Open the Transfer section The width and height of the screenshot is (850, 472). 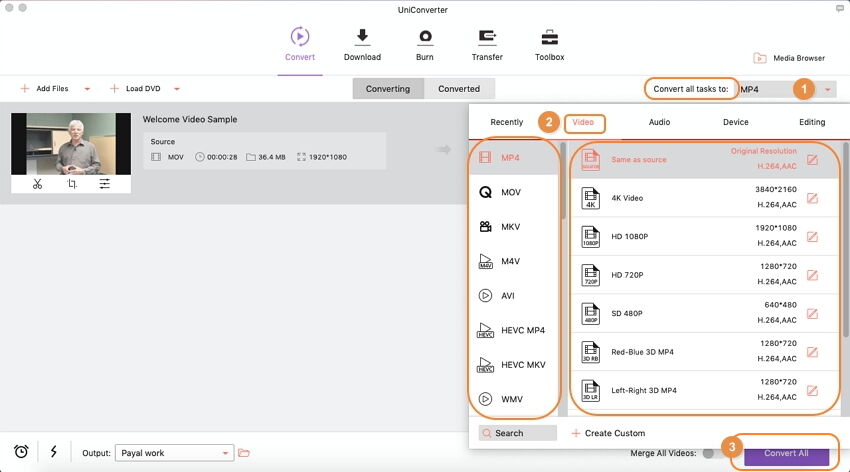(x=487, y=44)
